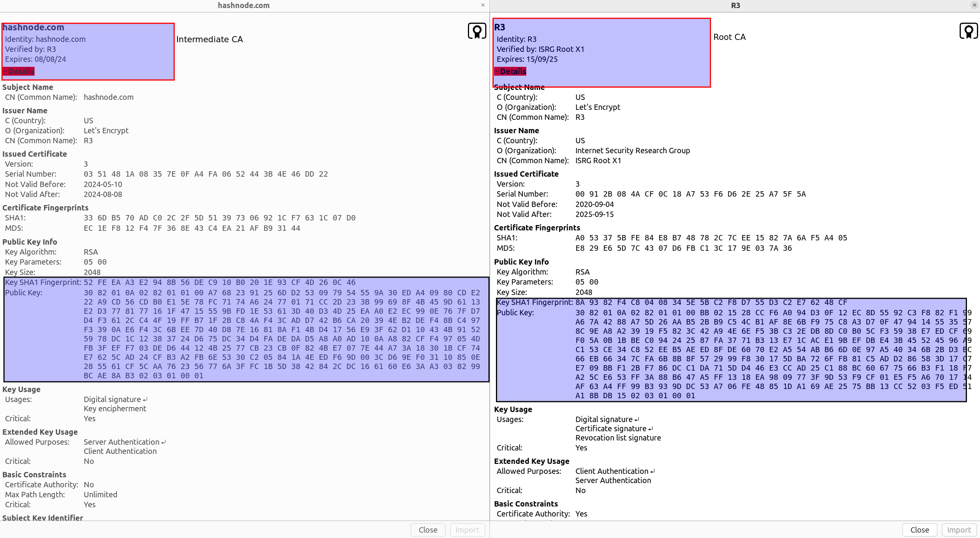Click the hashnode.com window title
The image size is (980, 538).
coord(244,5)
